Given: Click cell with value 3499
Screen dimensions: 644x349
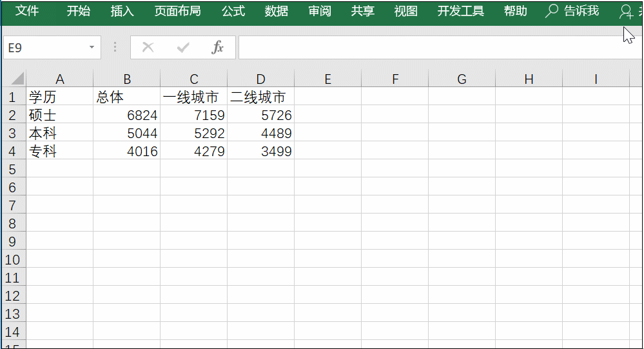Looking at the screenshot, I should pos(261,151).
